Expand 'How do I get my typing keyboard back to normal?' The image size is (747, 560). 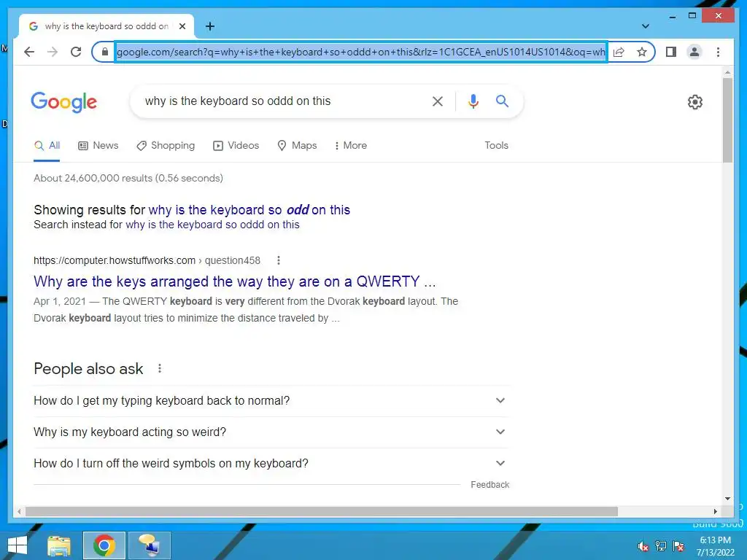(271, 401)
